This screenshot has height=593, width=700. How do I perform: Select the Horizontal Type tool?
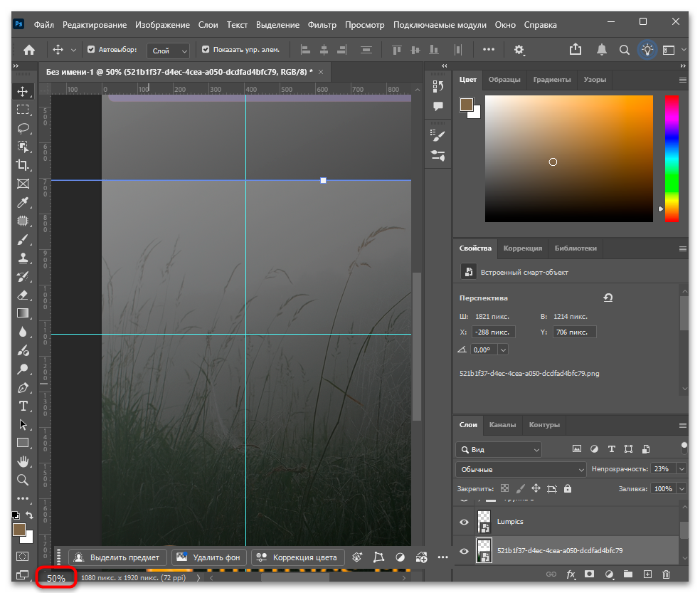(x=23, y=406)
